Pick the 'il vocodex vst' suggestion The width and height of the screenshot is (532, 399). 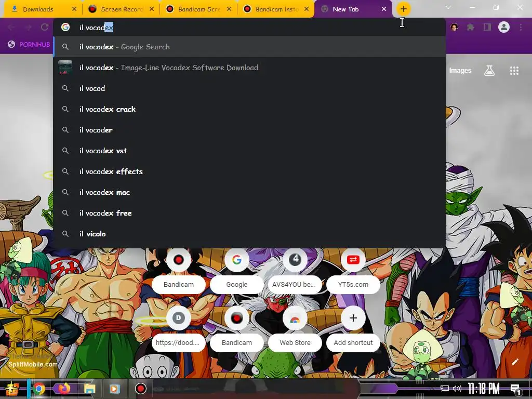[x=249, y=151]
